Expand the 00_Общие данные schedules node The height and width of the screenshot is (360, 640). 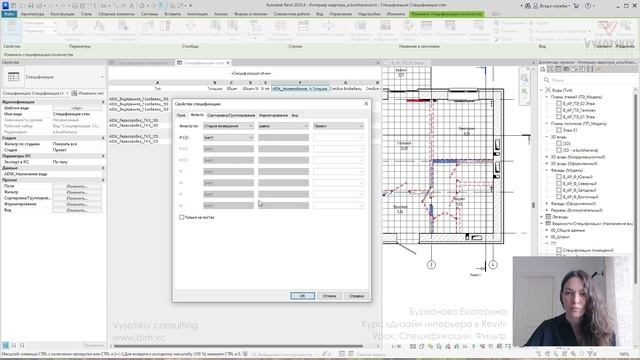point(547,230)
